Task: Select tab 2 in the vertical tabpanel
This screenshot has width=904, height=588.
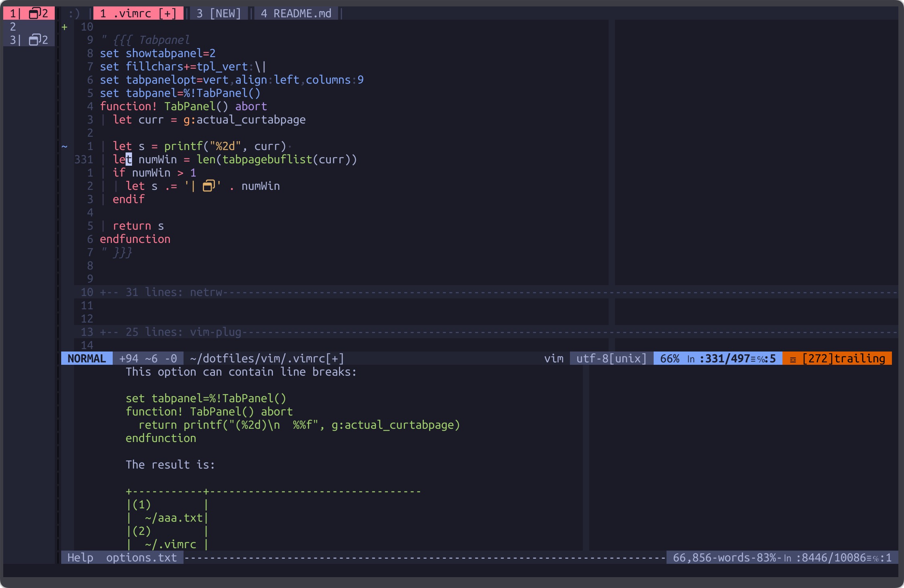Action: point(29,27)
